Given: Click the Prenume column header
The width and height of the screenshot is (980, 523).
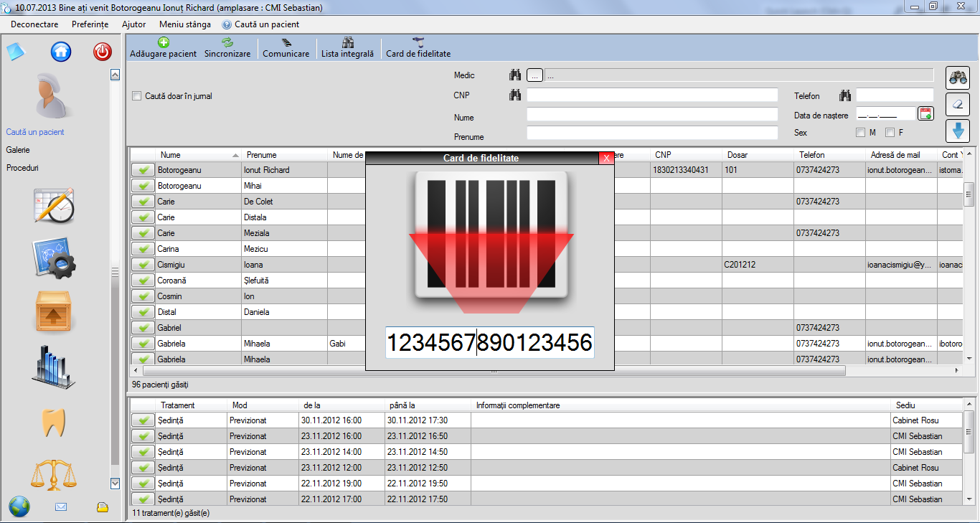Looking at the screenshot, I should pyautogui.click(x=285, y=155).
